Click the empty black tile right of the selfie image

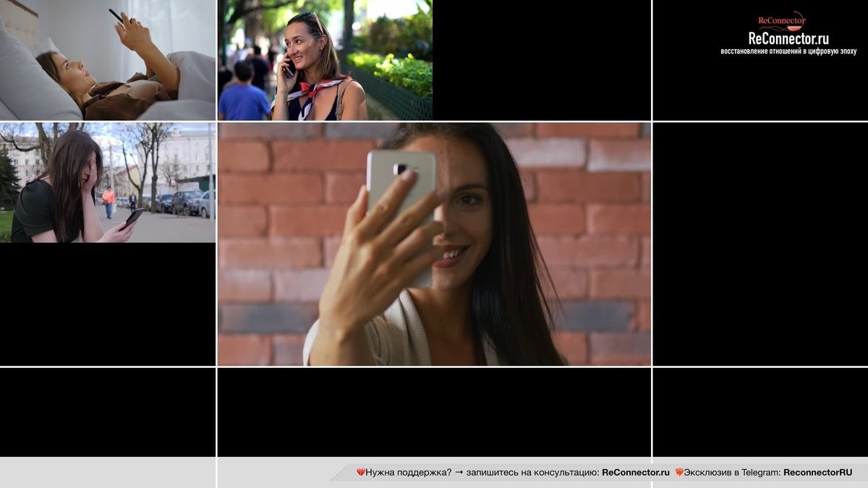(x=760, y=244)
